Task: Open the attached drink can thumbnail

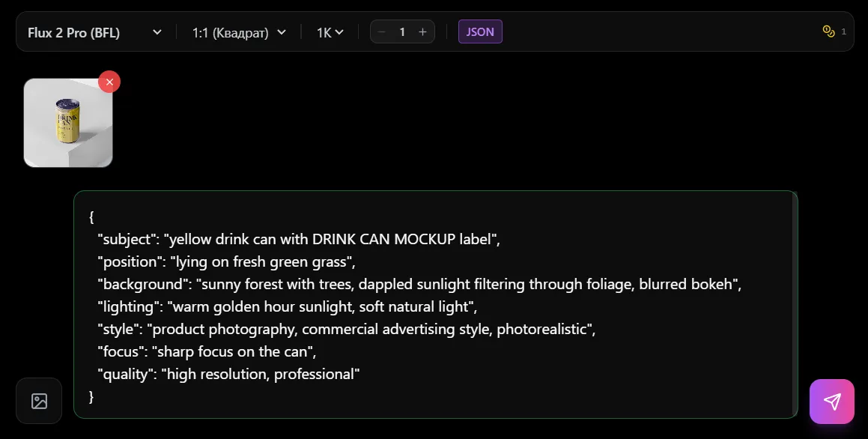Action: tap(67, 124)
